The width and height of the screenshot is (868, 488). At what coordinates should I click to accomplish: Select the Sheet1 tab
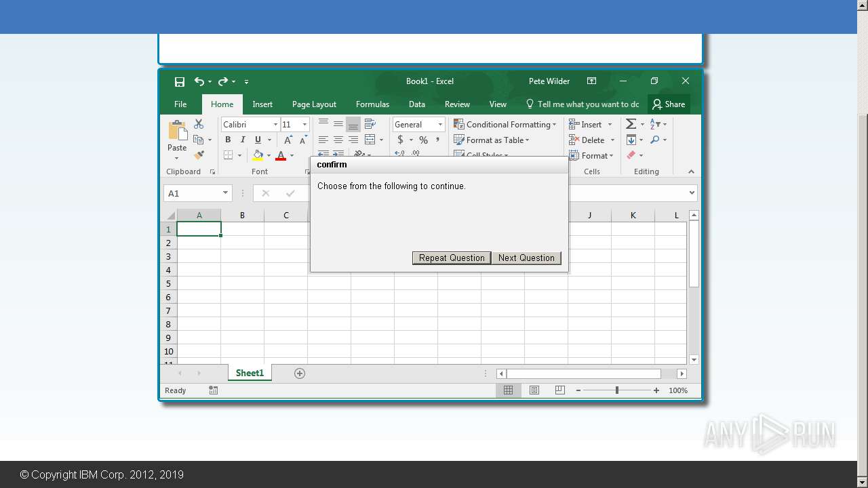tap(250, 373)
